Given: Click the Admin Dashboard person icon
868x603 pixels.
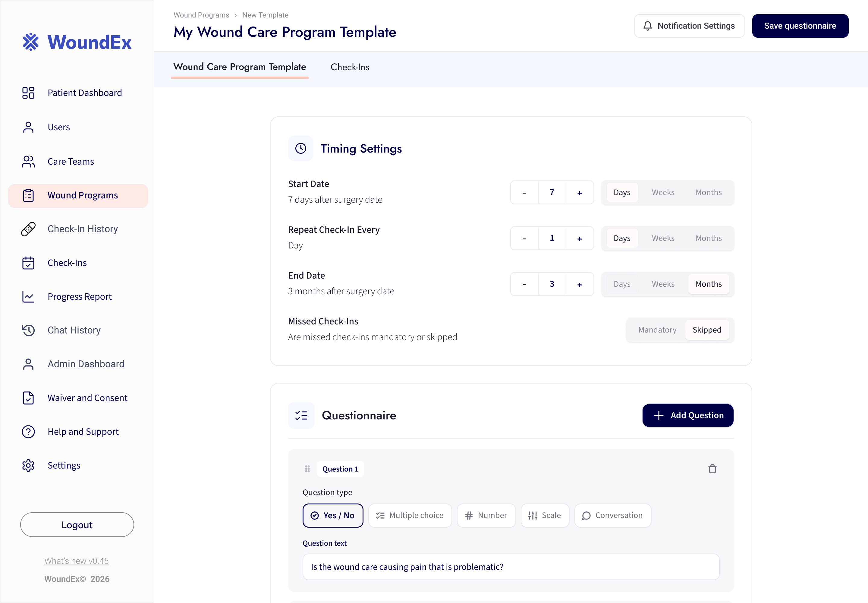Looking at the screenshot, I should [x=28, y=364].
